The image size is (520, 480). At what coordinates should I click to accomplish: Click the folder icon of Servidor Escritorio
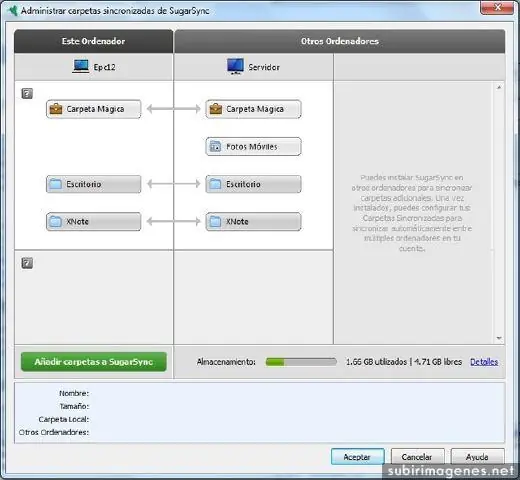pos(215,184)
